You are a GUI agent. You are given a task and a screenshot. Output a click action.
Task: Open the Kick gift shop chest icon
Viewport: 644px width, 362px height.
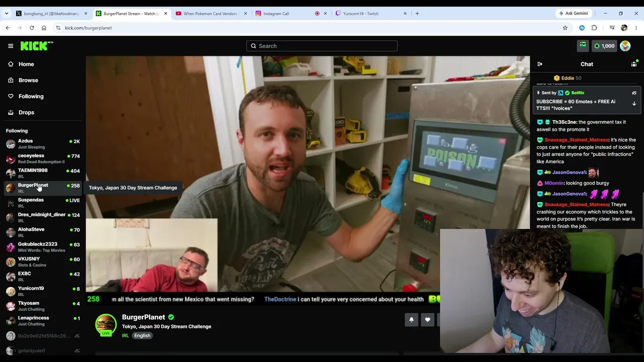(x=583, y=46)
